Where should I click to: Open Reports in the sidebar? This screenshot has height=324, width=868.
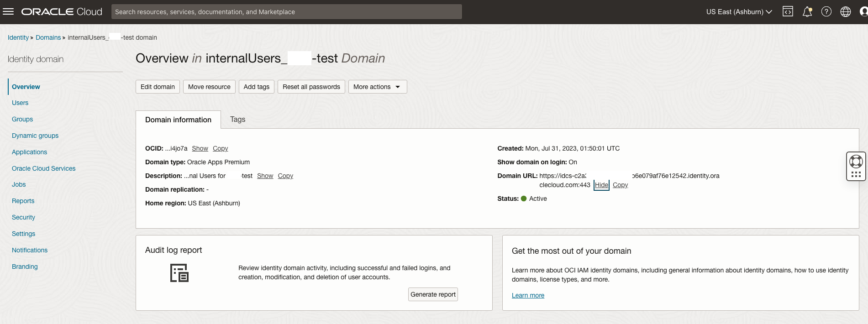click(23, 201)
